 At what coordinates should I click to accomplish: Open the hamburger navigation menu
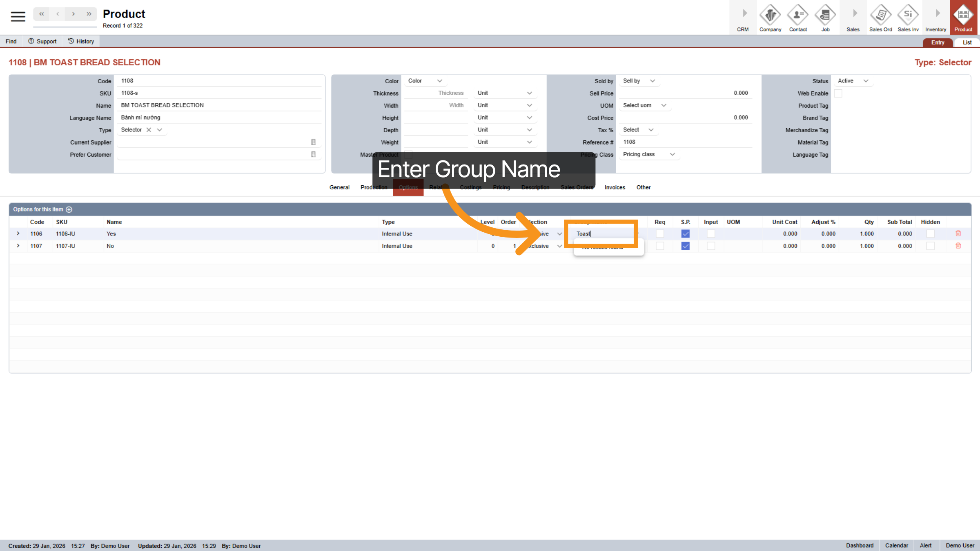click(x=17, y=16)
